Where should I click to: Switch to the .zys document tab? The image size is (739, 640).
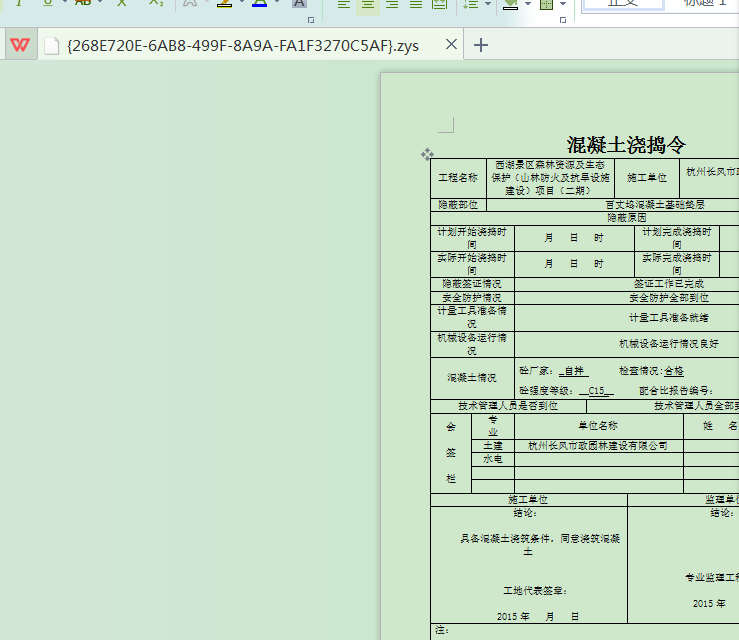pyautogui.click(x=240, y=45)
